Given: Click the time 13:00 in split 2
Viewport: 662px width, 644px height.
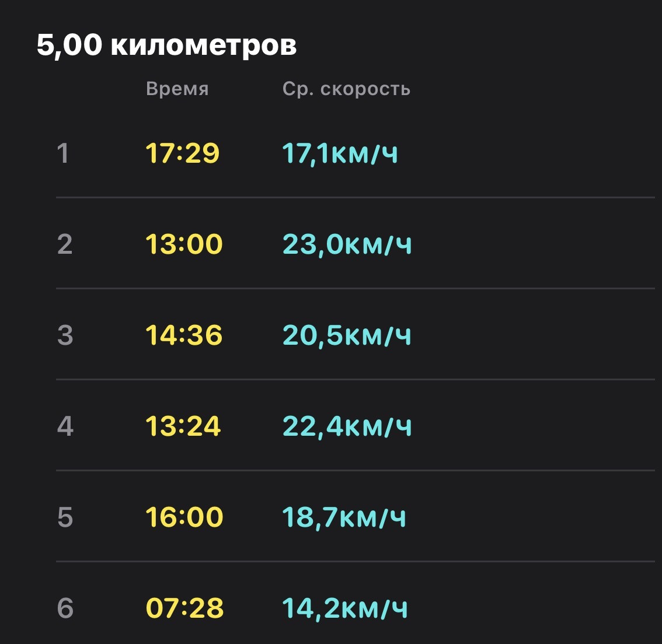Looking at the screenshot, I should pos(184,244).
